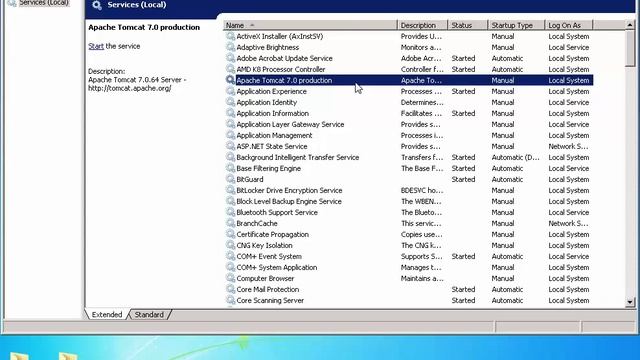
Task: Click the gear icon beside Adobe Acrobat Update Service
Action: click(x=230, y=58)
